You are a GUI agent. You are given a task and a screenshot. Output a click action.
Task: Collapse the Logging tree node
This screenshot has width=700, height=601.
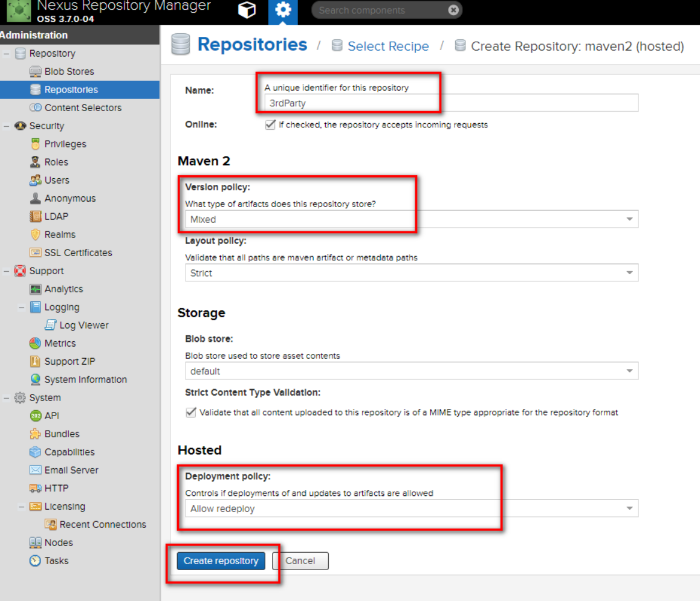21,307
